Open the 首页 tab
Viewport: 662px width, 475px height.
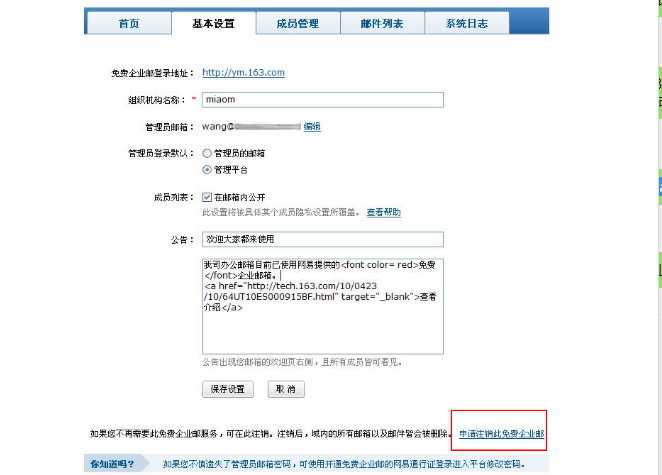point(127,23)
